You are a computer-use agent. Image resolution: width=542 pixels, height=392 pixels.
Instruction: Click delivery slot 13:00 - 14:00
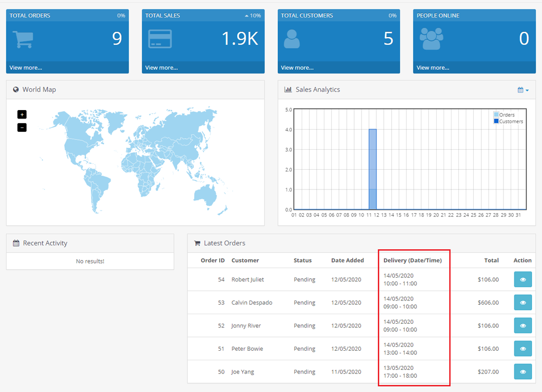400,353
